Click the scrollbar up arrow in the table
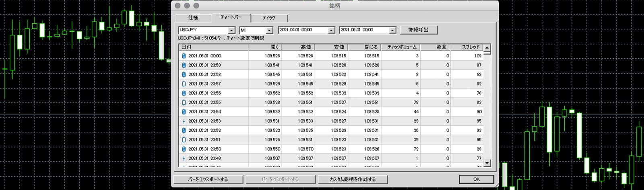Screen dimensions: 644x190 tap(487, 48)
